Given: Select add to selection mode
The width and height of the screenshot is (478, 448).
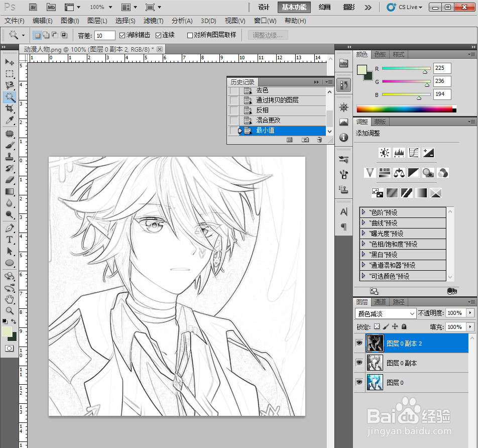Looking at the screenshot, I should (x=46, y=35).
